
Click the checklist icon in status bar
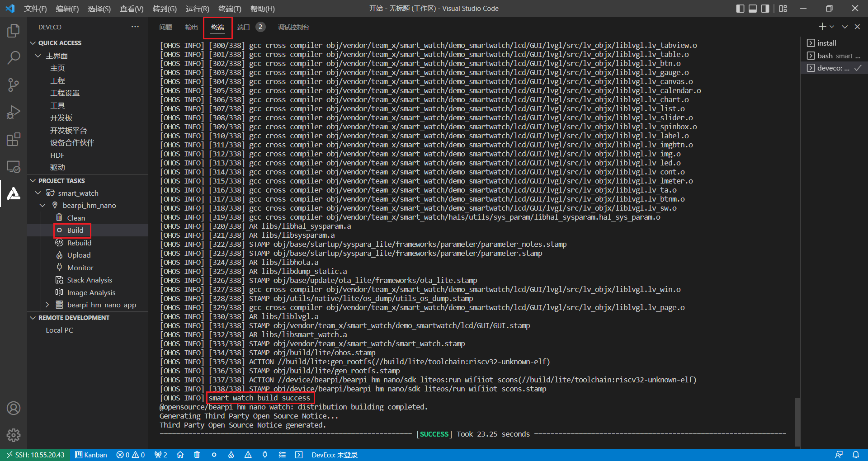[x=282, y=455]
